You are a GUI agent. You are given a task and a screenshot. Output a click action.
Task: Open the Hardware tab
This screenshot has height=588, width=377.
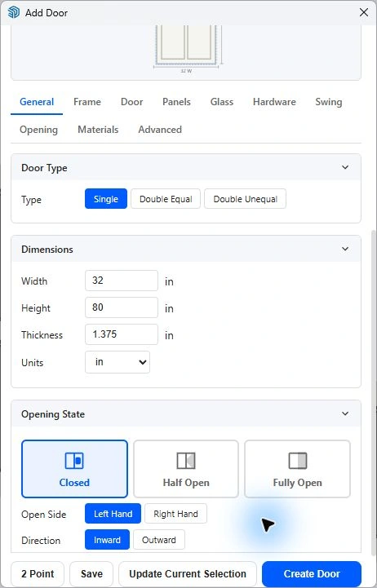[274, 102]
